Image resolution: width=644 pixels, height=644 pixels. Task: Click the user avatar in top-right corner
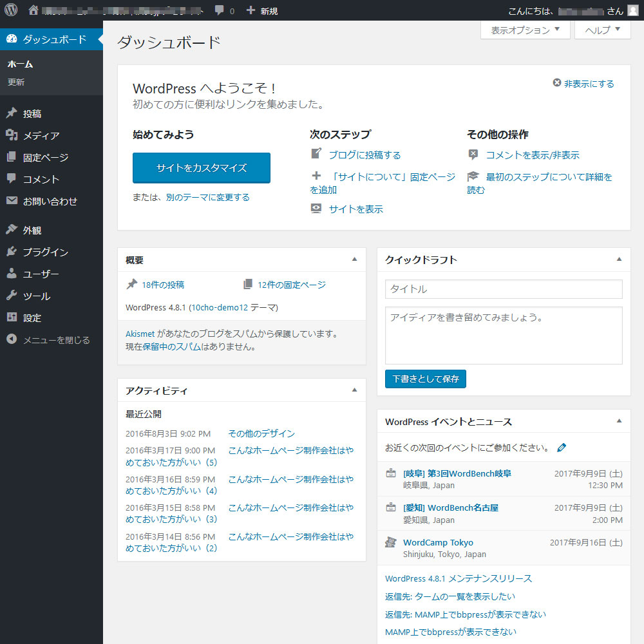click(x=632, y=11)
